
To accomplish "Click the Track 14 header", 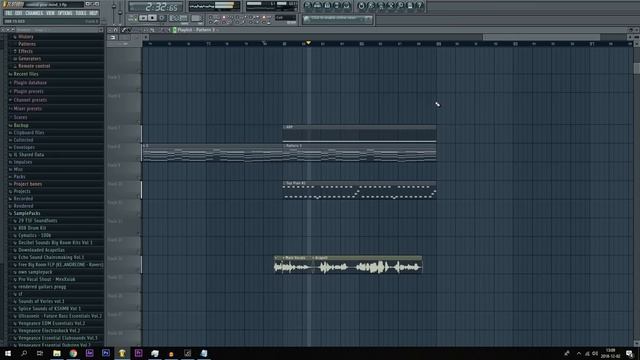I will (124, 264).
